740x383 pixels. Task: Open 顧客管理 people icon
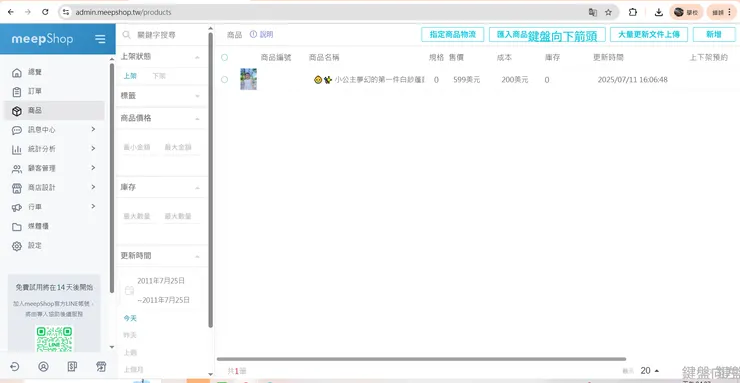(x=17, y=169)
